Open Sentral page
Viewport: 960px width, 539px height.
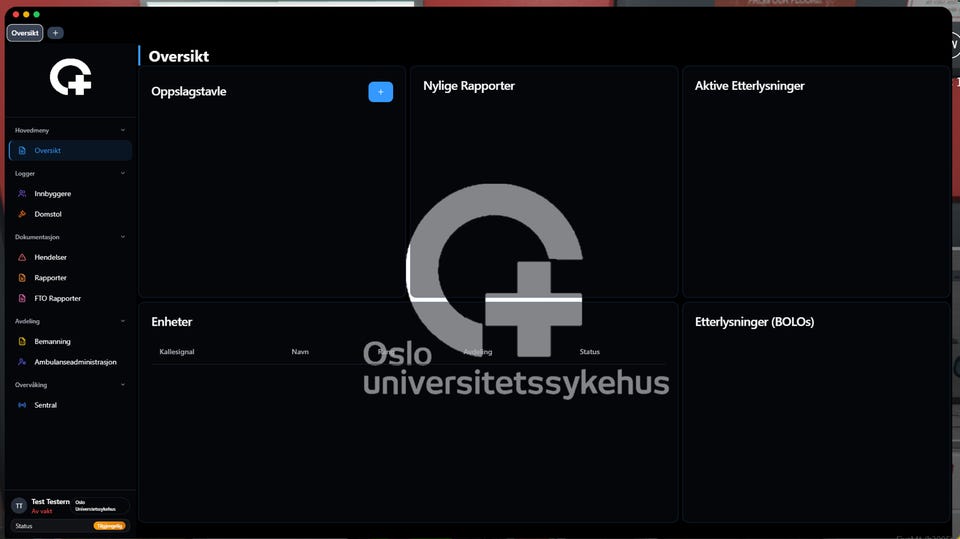click(x=70, y=405)
